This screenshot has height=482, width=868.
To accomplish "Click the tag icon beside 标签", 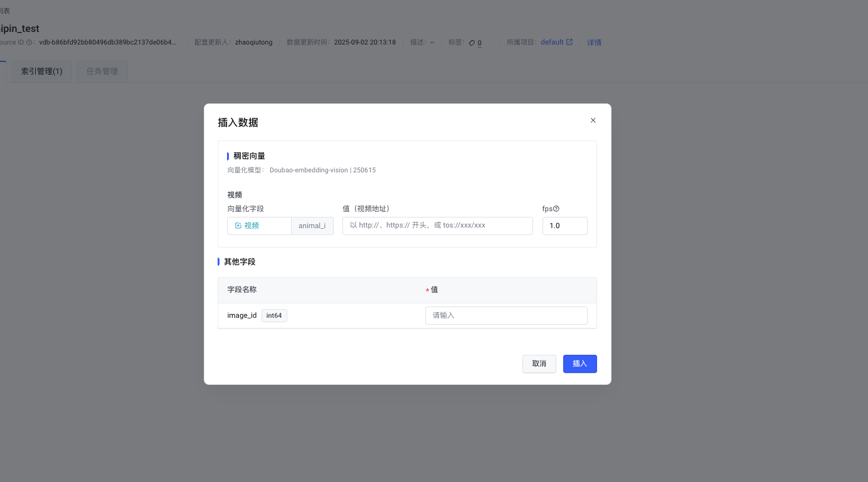I will (x=472, y=43).
